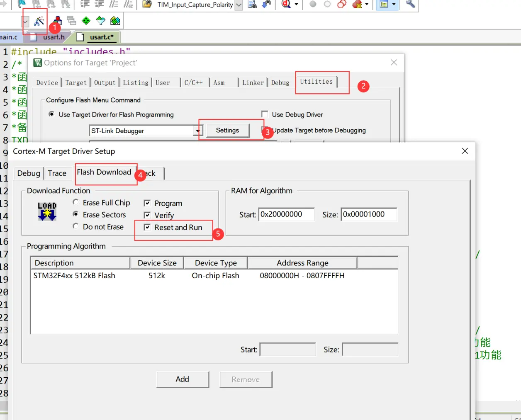The image size is (521, 420).
Task: Click the green diamond Select Software Packs icon
Action: 86,21
